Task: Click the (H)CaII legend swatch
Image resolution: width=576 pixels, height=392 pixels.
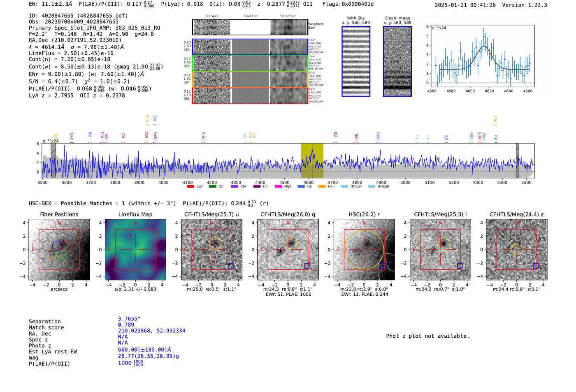Action: (372, 186)
